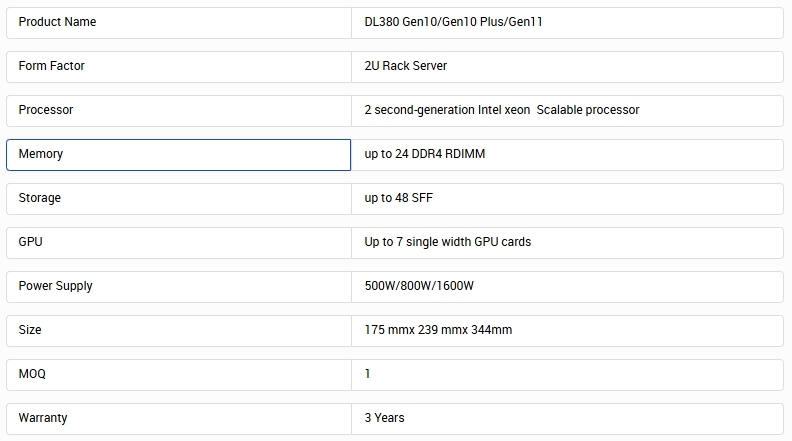Screen dimensions: 792x441
Task: Select the 'GPU' label cell
Action: click(179, 242)
